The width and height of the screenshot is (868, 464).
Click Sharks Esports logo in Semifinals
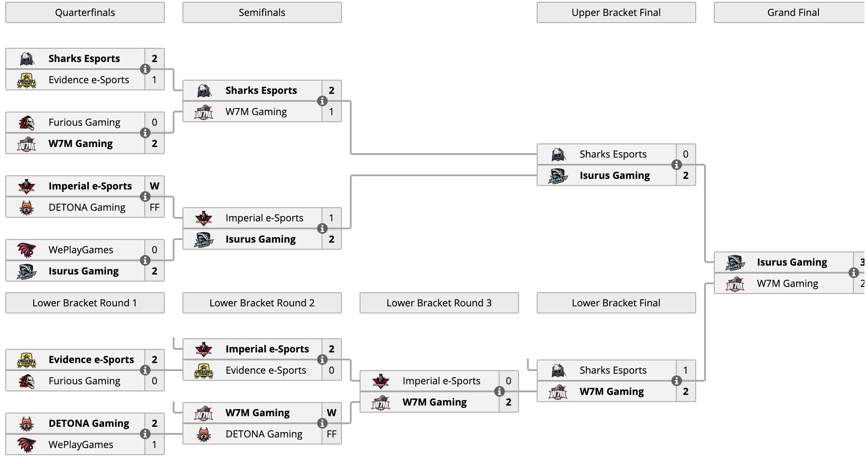[204, 90]
